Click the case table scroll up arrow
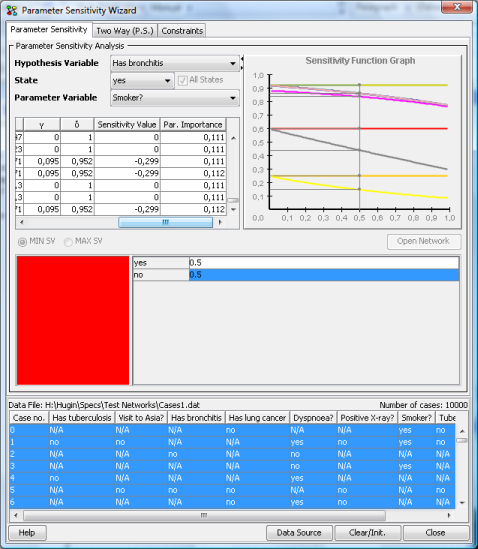Viewport: 478px width, 549px height. [462, 431]
